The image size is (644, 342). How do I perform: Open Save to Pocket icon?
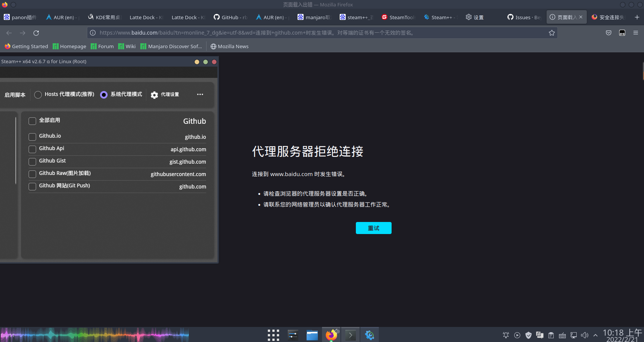609,33
